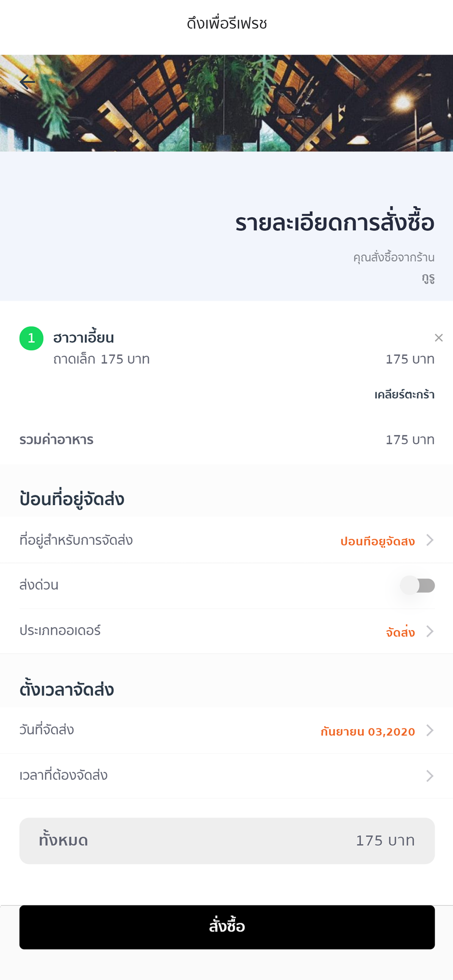The height and width of the screenshot is (980, 453).
Task: Toggle the ส่งด่วน express delivery switch
Action: [x=418, y=585]
